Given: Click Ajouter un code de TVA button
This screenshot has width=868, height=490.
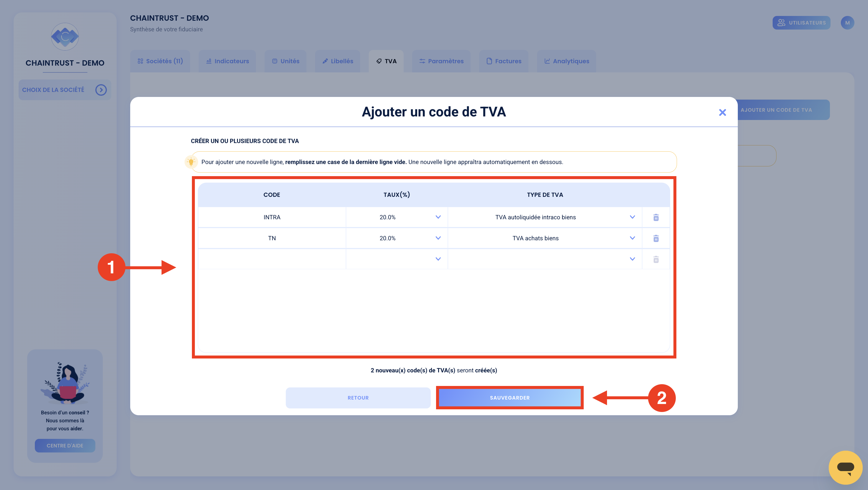Looking at the screenshot, I should click(x=784, y=110).
